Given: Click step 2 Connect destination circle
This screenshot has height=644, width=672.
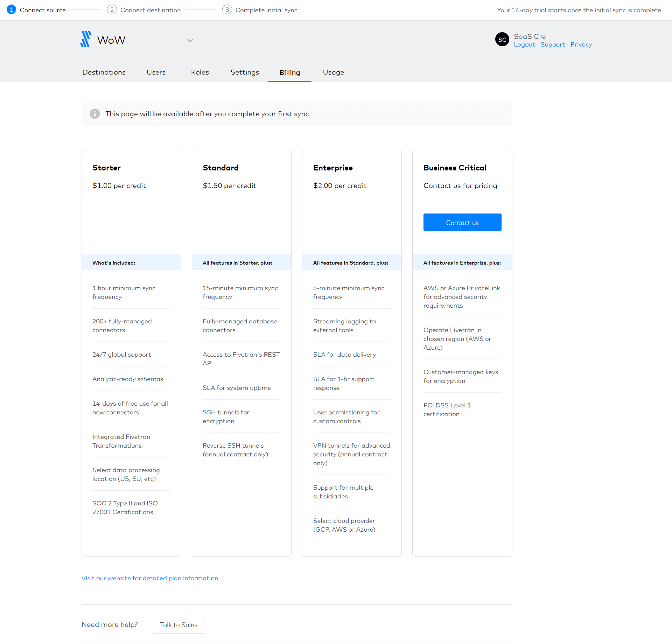Looking at the screenshot, I should (x=112, y=10).
